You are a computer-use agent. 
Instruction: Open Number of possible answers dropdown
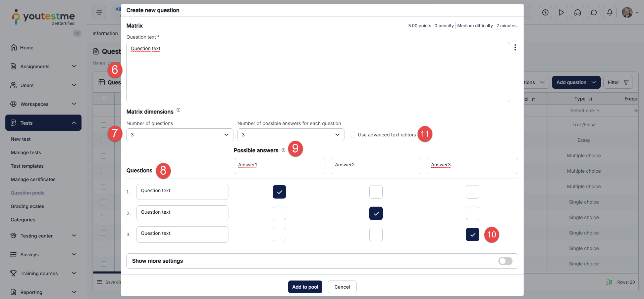pos(290,135)
